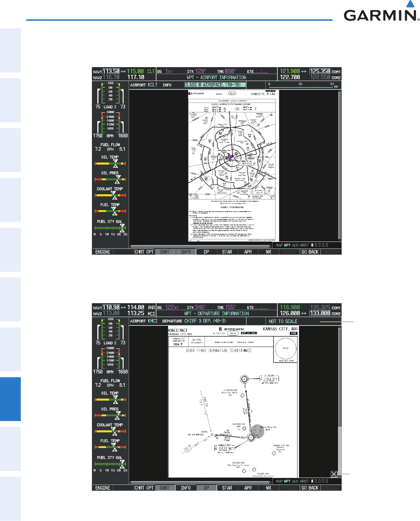Select CLASS B AIRSPACE (10-1B) info field
The image size is (420, 521).
tap(215, 85)
